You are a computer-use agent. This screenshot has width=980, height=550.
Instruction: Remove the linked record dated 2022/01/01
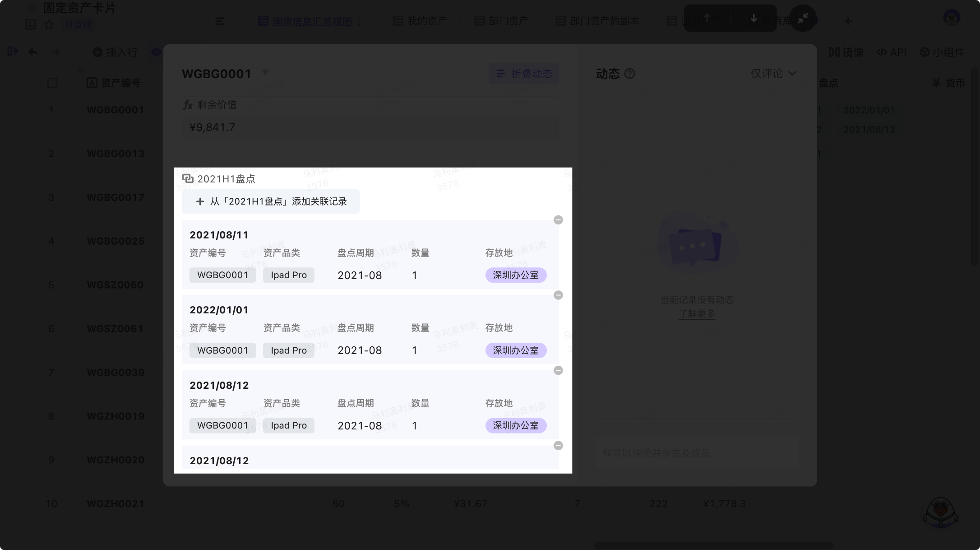[558, 295]
